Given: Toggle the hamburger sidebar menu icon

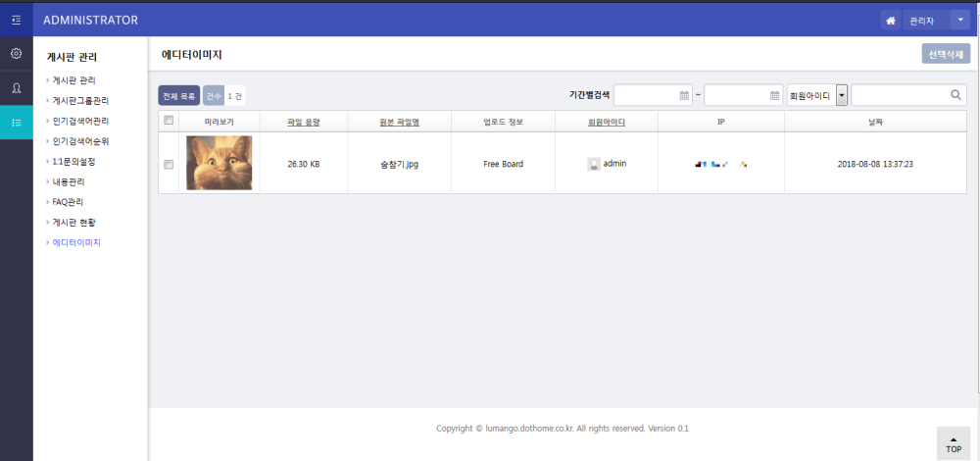Looking at the screenshot, I should click(x=16, y=20).
